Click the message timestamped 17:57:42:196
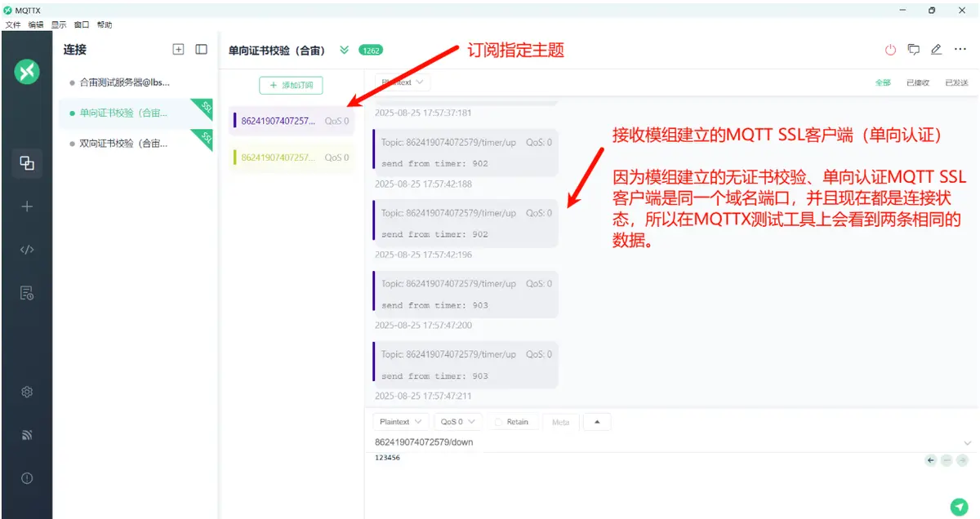This screenshot has height=519, width=980. (465, 224)
